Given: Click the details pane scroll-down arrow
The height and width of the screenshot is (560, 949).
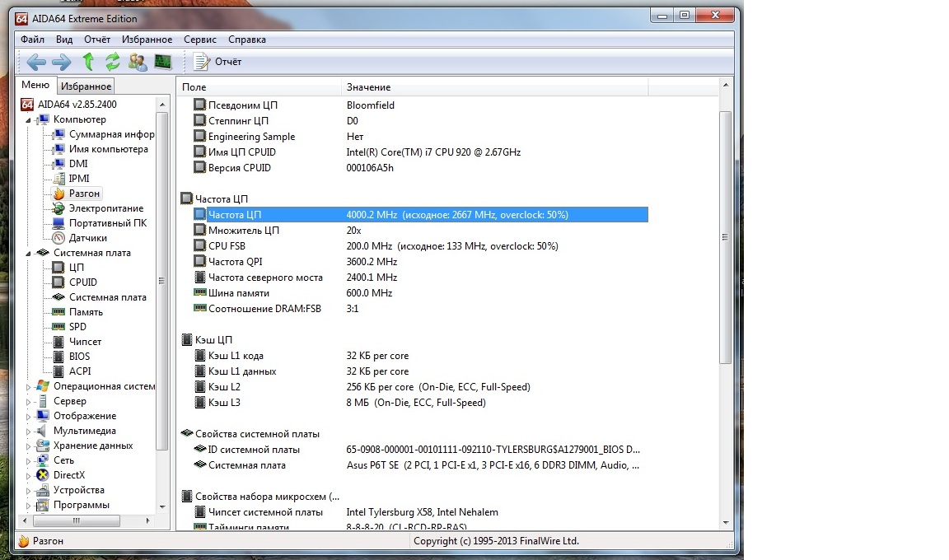Looking at the screenshot, I should point(725,522).
